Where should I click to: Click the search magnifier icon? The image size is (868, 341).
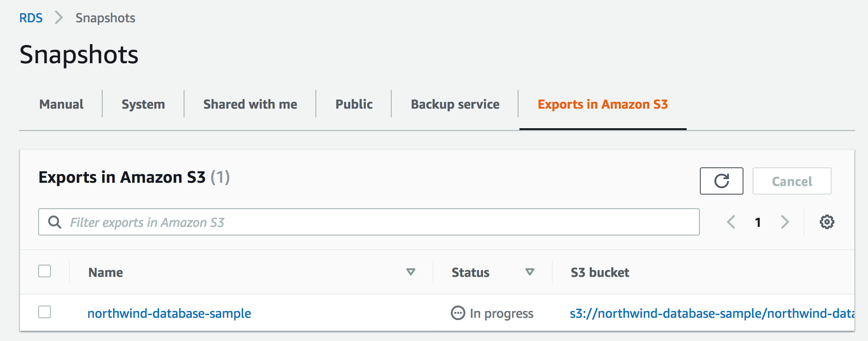coord(55,222)
